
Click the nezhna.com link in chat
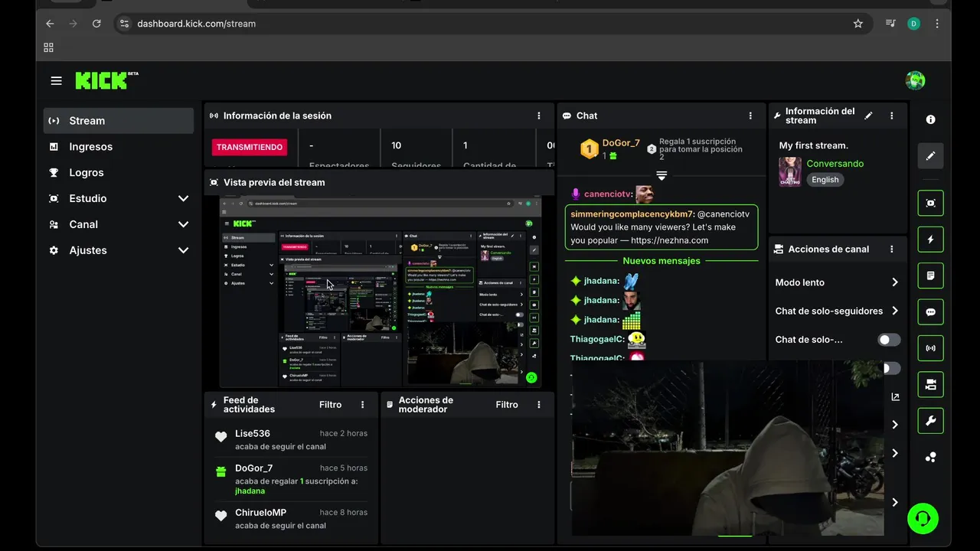pyautogui.click(x=670, y=240)
